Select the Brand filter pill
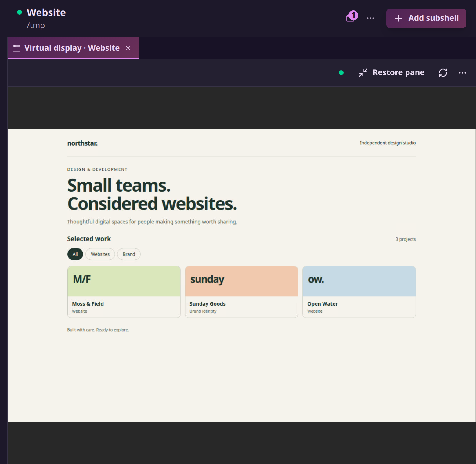476x464 pixels. pos(129,254)
